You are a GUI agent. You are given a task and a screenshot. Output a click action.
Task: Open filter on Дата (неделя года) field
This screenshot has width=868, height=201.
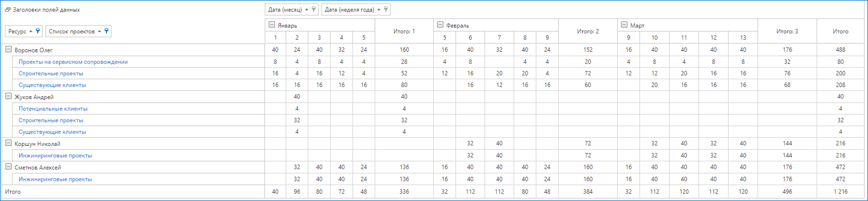click(386, 9)
